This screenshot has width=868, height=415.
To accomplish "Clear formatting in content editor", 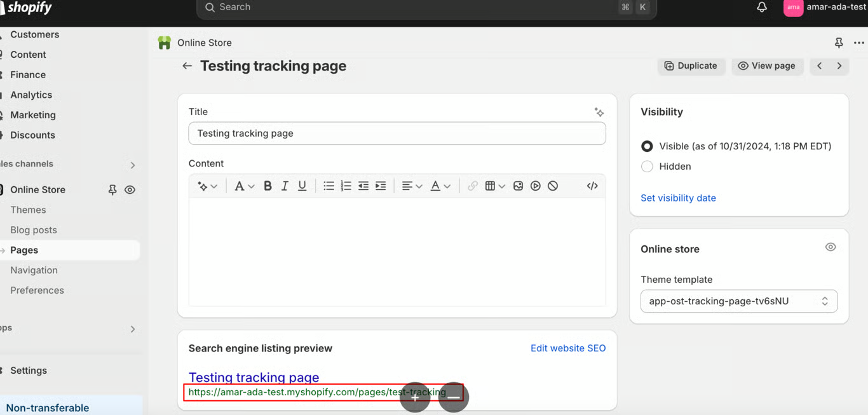I will coord(553,186).
